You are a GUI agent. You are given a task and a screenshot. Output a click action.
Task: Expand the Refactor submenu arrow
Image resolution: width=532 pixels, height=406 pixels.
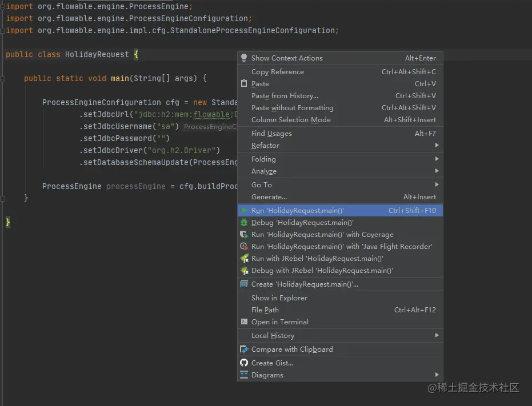[437, 146]
